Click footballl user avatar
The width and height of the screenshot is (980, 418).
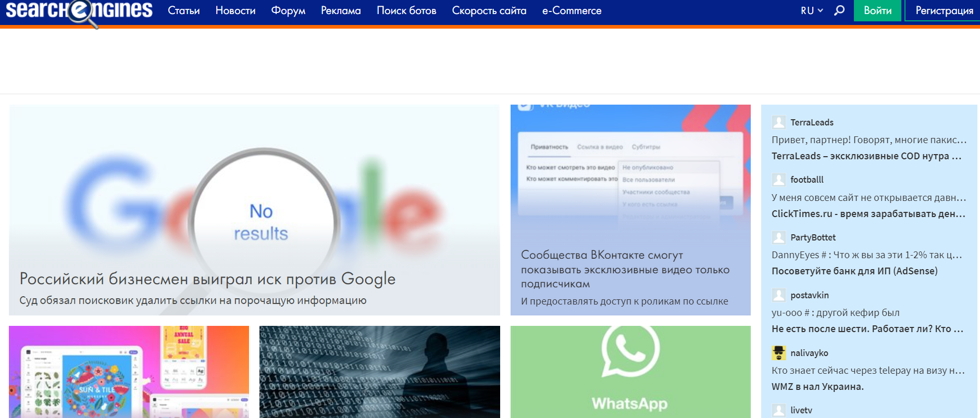tap(779, 180)
